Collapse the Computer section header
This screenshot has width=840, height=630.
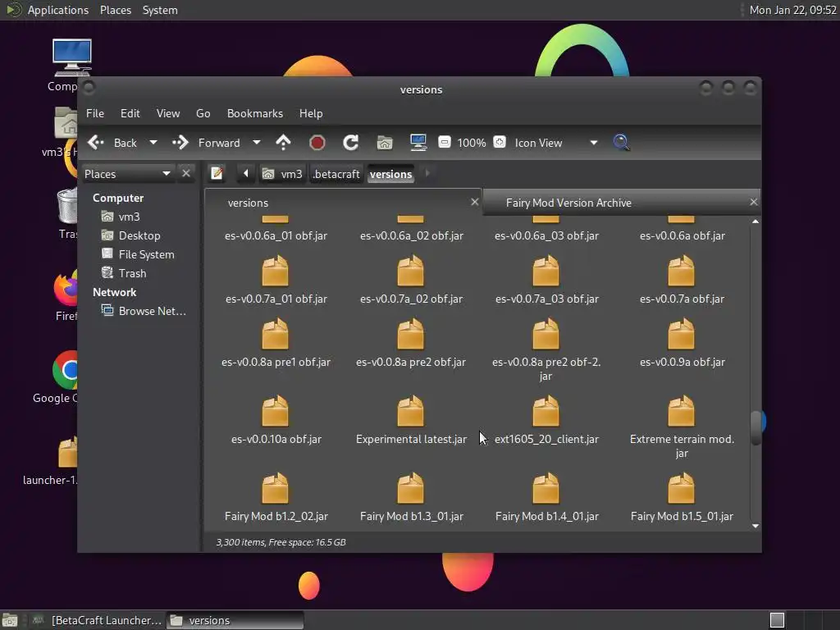point(118,199)
